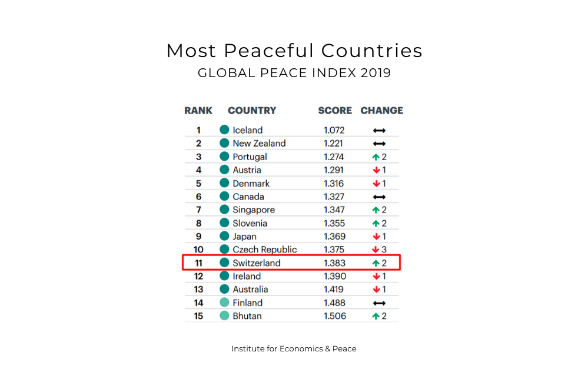Screen dimensions: 588x392
Task: Click the Most Peaceful Countries title
Action: [294, 51]
